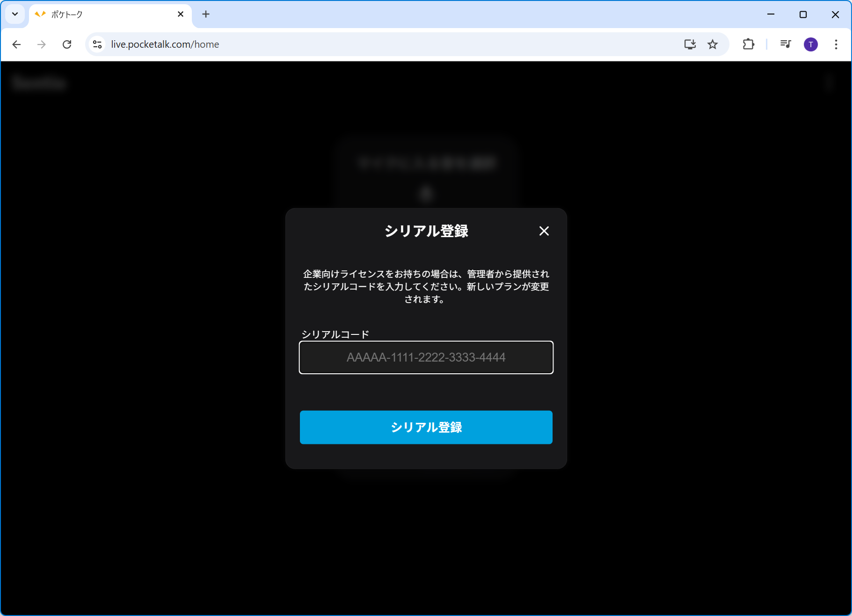The width and height of the screenshot is (852, 616).
Task: Close the Chrome window
Action: pos(835,14)
